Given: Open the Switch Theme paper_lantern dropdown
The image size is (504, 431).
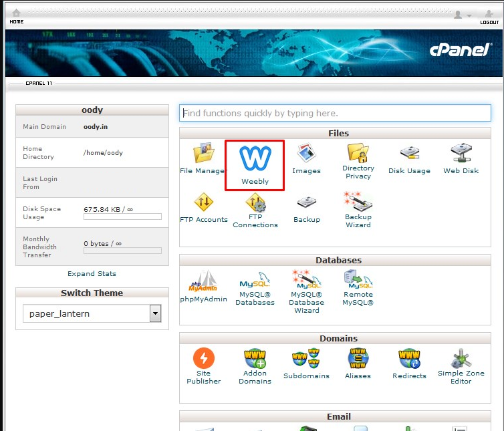Looking at the screenshot, I should pyautogui.click(x=92, y=313).
